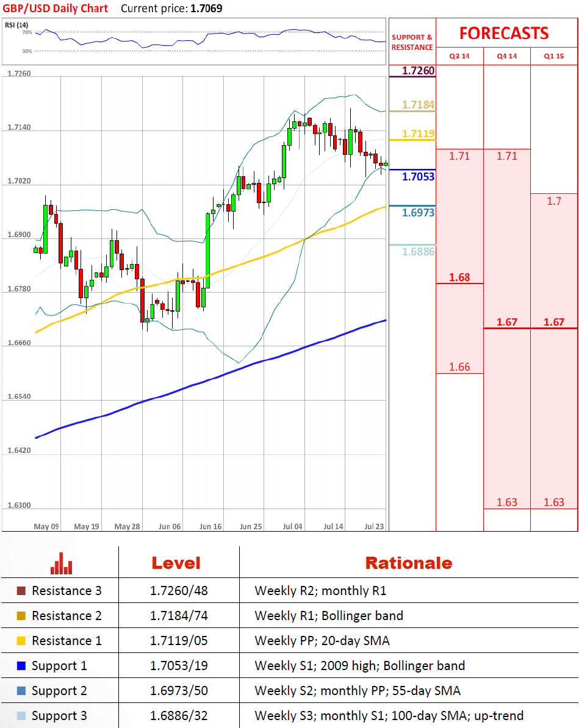Click the RSI (14) indicator label
Viewport: 579px width, 728px height.
click(x=16, y=24)
